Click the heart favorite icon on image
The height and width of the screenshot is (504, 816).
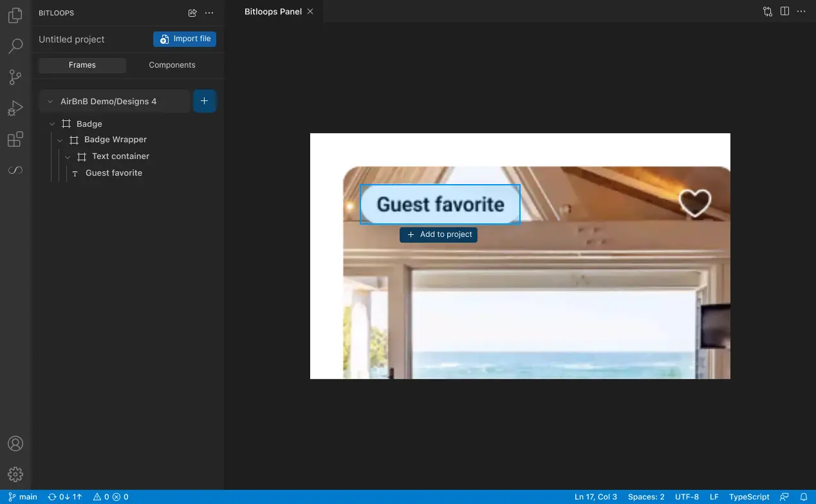(695, 203)
